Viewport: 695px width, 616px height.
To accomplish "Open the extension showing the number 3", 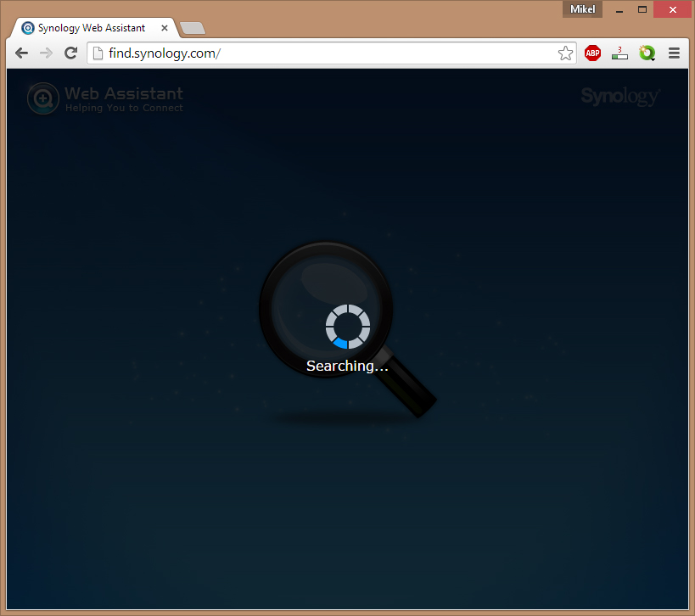I will coord(619,53).
